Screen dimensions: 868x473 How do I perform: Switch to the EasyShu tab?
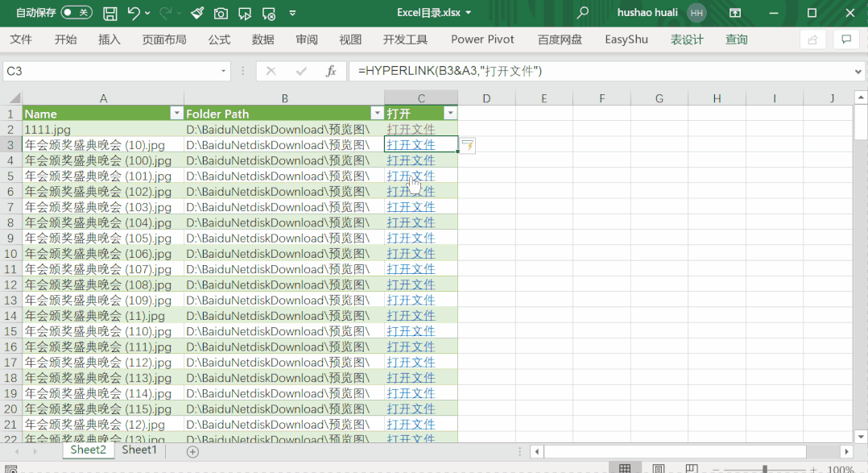click(x=626, y=39)
